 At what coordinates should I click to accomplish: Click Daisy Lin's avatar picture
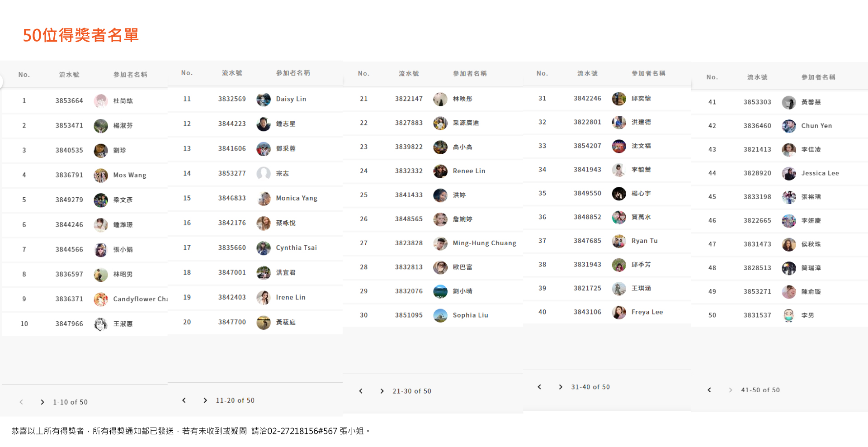coord(263,99)
